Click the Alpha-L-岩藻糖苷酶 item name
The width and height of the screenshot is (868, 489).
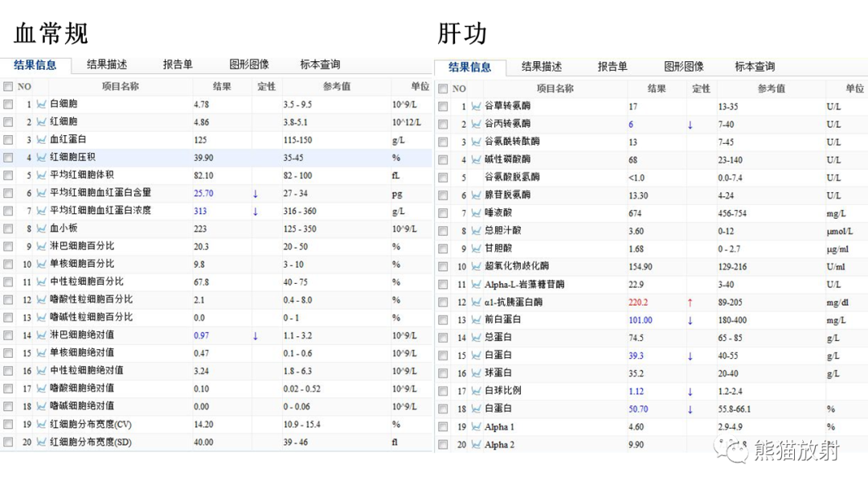tap(524, 284)
